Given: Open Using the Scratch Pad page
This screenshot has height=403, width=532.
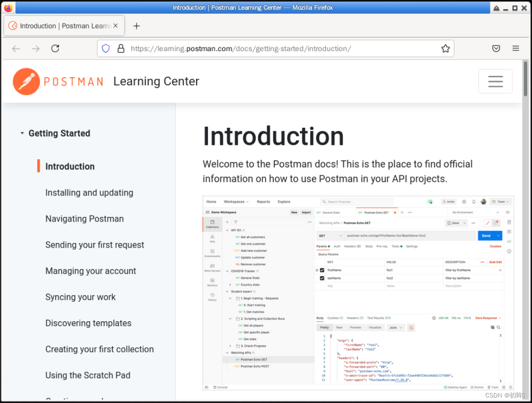Looking at the screenshot, I should [x=88, y=375].
